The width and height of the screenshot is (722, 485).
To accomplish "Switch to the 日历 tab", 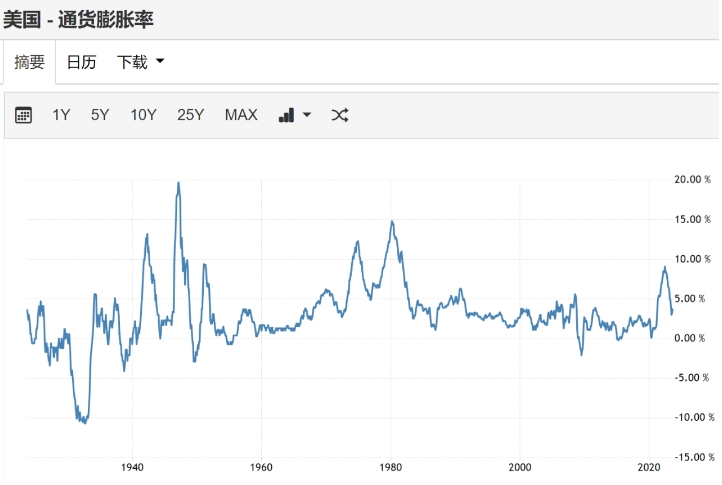I will (x=82, y=62).
